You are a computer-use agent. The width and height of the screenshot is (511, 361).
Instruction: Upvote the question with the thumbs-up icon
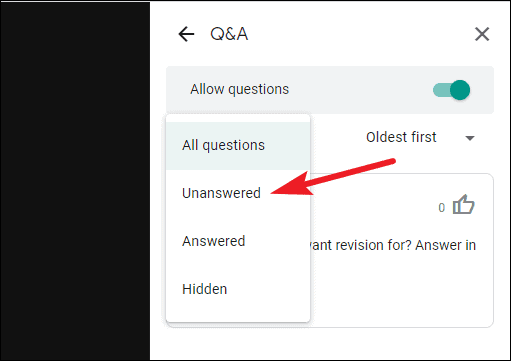(463, 204)
